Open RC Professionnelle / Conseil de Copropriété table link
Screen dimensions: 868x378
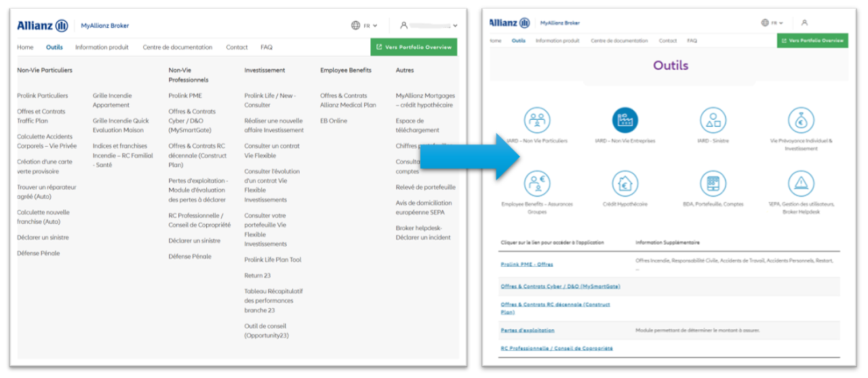pos(557,348)
